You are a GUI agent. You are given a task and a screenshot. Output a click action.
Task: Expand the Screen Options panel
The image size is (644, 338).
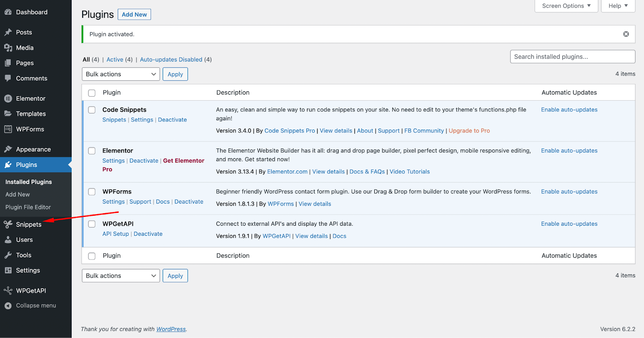click(566, 6)
